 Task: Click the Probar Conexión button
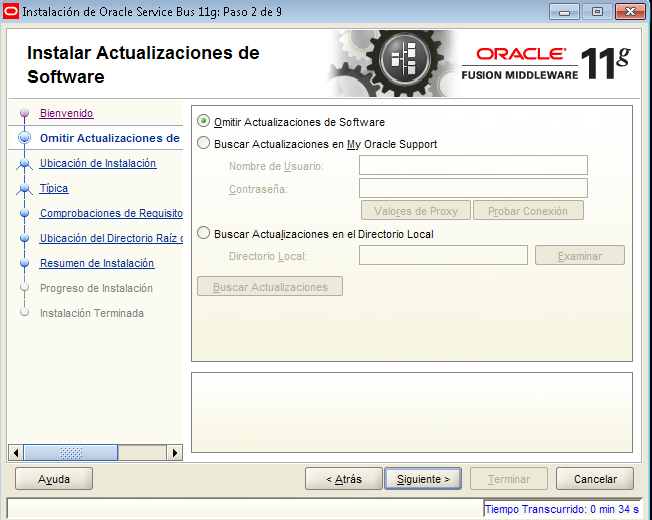[x=528, y=210]
